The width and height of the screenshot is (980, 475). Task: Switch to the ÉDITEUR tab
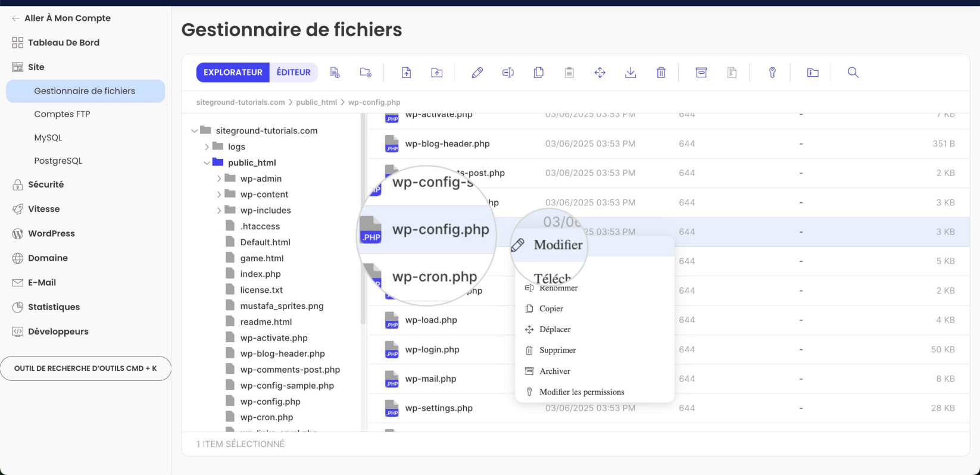click(x=294, y=73)
